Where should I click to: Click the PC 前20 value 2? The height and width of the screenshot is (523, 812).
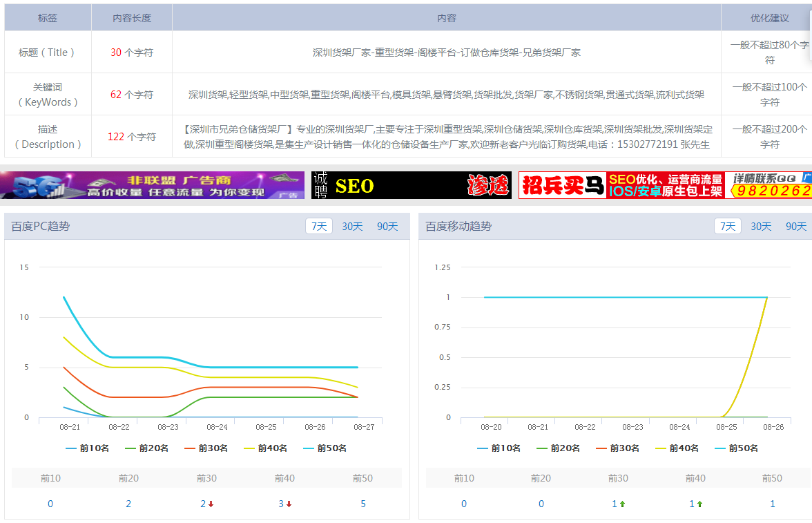point(128,504)
